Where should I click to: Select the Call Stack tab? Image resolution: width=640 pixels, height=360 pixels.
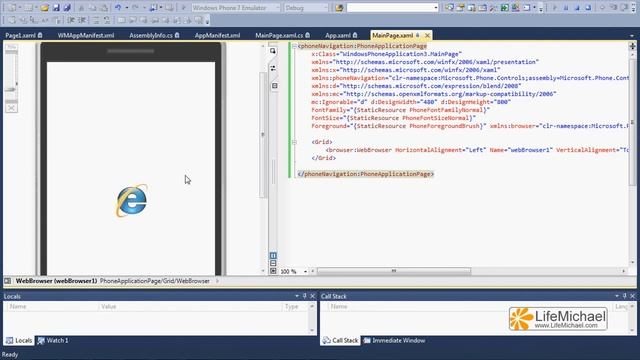(x=340, y=340)
